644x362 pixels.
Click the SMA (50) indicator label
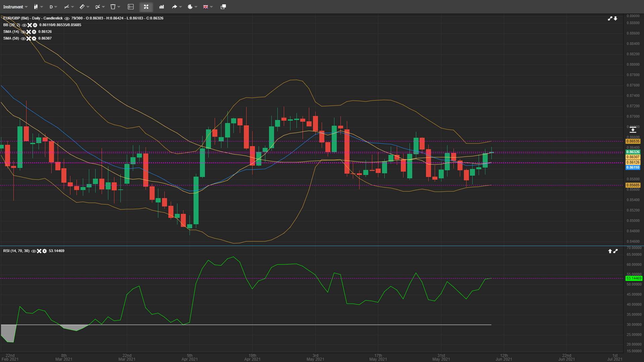click(11, 39)
